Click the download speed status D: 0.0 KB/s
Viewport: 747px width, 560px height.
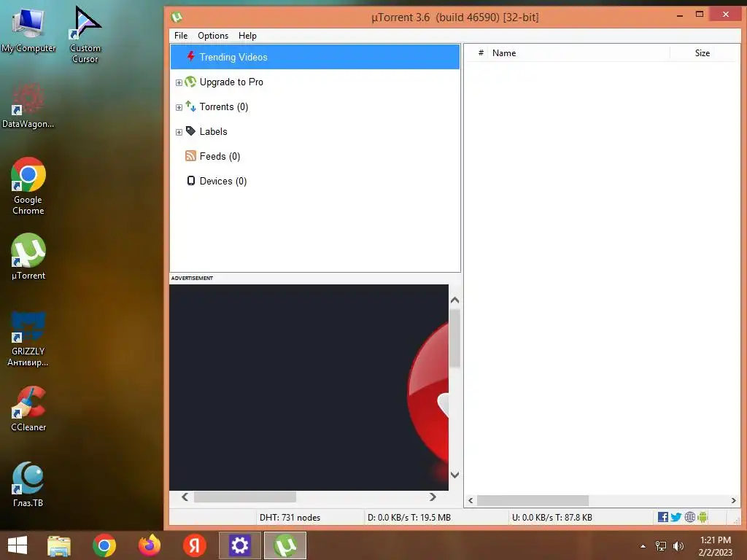click(x=409, y=517)
